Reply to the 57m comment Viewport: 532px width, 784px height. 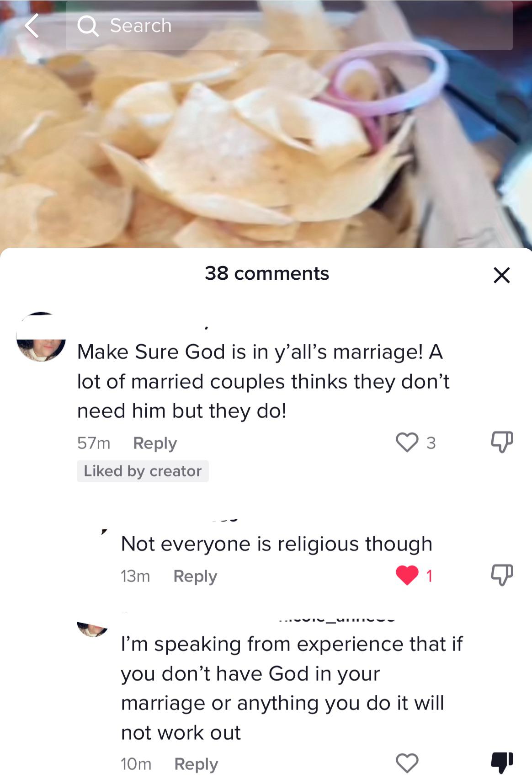[x=154, y=443]
